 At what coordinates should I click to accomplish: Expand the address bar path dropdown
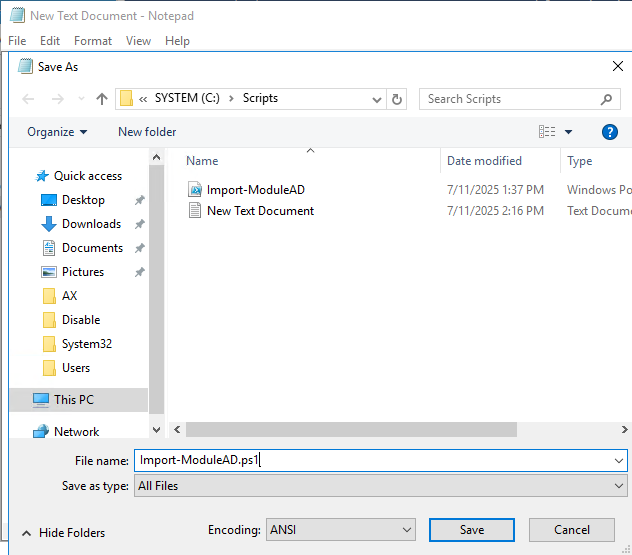pos(376,99)
